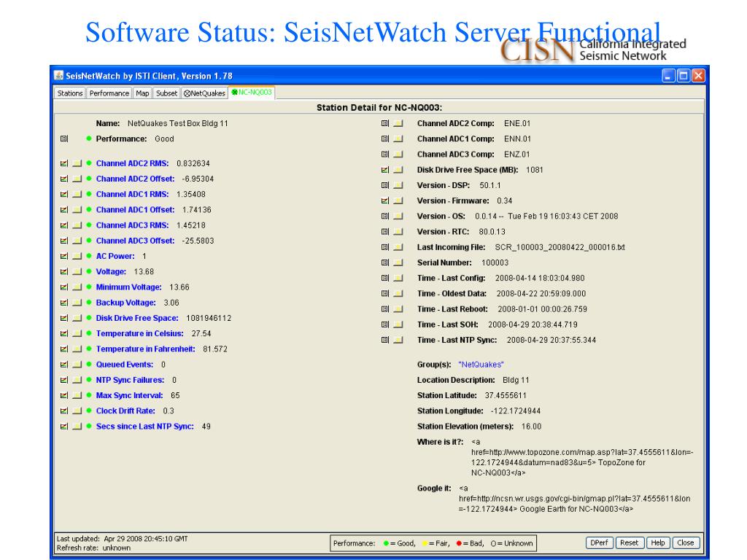Switch to the Performance tab
Screen dimensions: 747x560
tap(109, 93)
